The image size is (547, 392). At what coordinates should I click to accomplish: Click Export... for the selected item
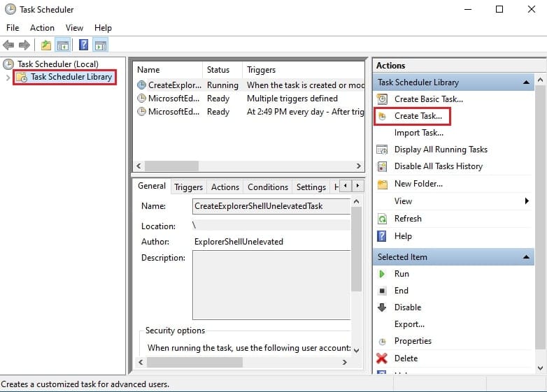410,324
